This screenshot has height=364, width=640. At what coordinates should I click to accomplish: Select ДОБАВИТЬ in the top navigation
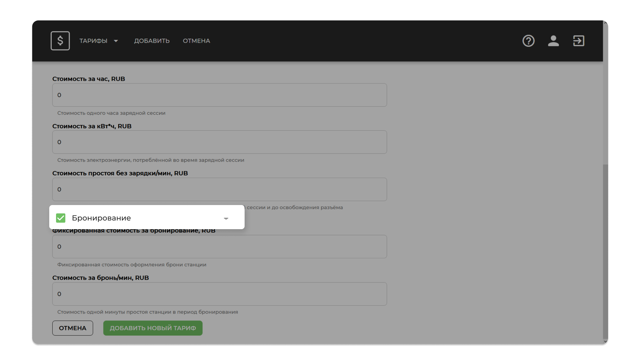[x=152, y=41]
